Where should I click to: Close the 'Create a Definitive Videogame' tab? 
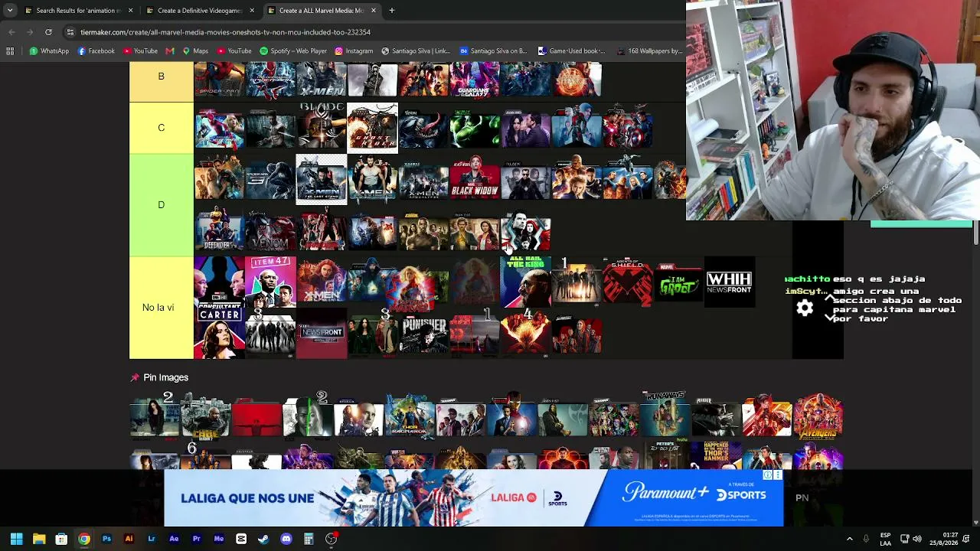(x=252, y=11)
